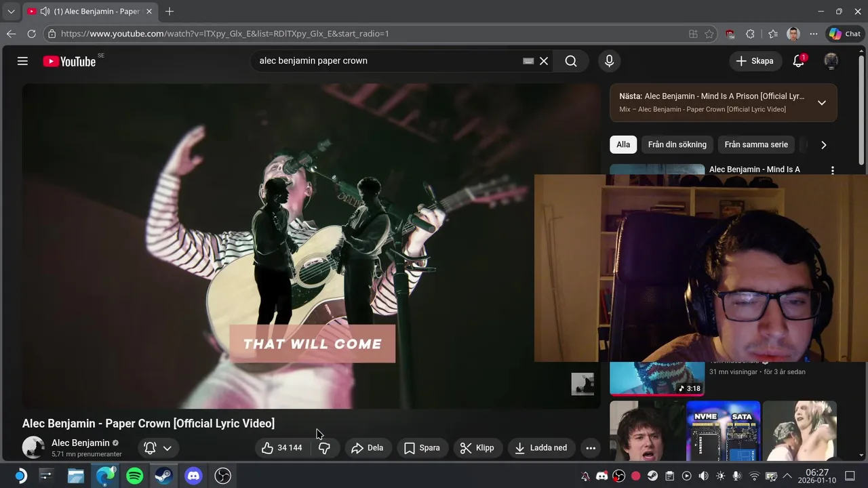868x488 pixels.
Task: Adjust brightness tray icon
Action: [720, 476]
